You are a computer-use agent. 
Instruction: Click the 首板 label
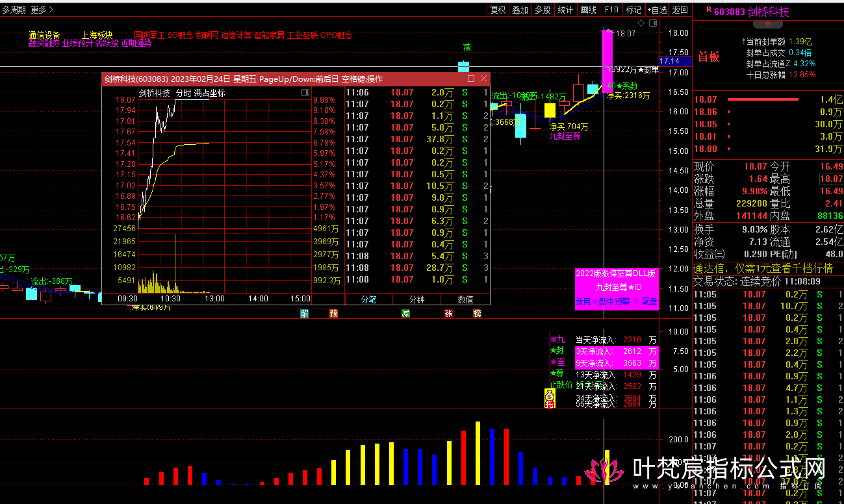[709, 57]
